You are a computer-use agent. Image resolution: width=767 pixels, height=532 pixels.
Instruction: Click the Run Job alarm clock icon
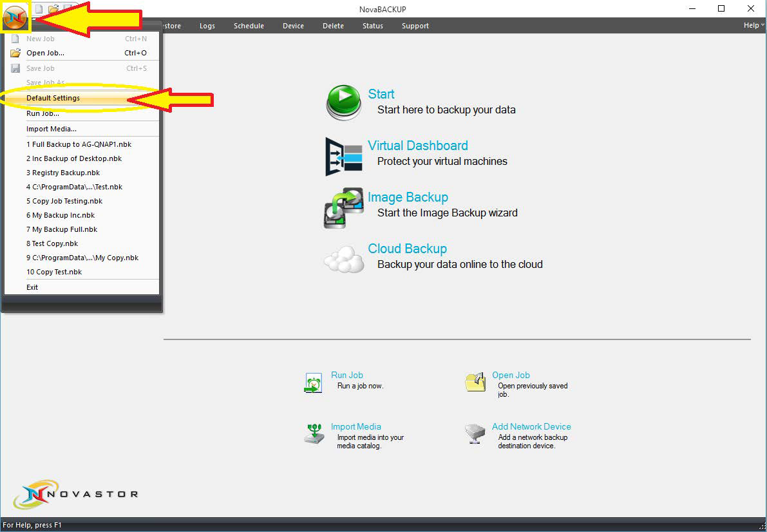[313, 383]
